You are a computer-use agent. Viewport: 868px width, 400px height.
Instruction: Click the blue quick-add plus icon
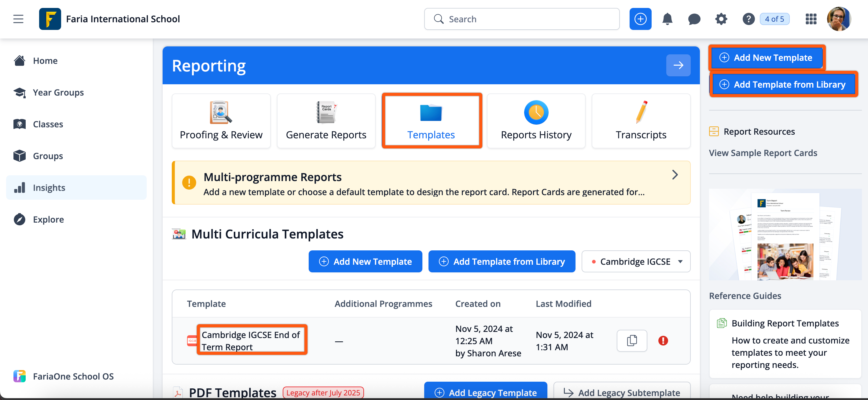640,19
